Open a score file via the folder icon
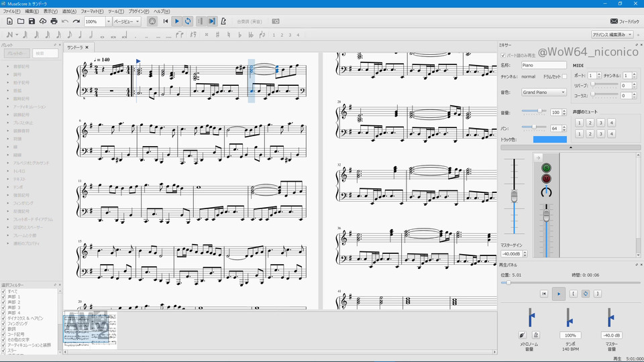Viewport: 644px width, 362px height. (21, 21)
